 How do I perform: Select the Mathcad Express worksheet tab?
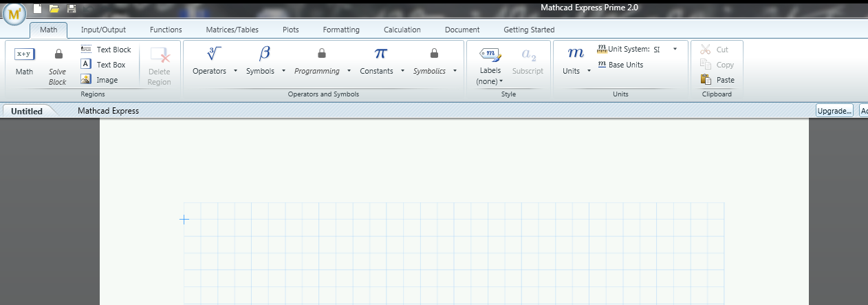108,111
